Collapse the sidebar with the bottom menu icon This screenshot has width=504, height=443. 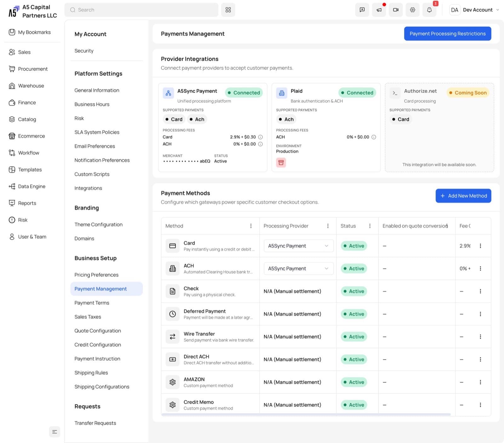(54, 432)
